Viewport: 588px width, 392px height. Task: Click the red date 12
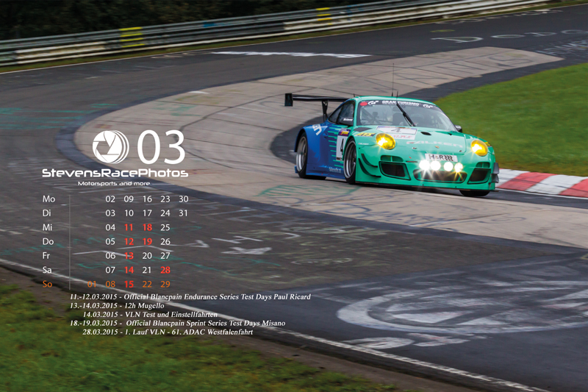129,241
